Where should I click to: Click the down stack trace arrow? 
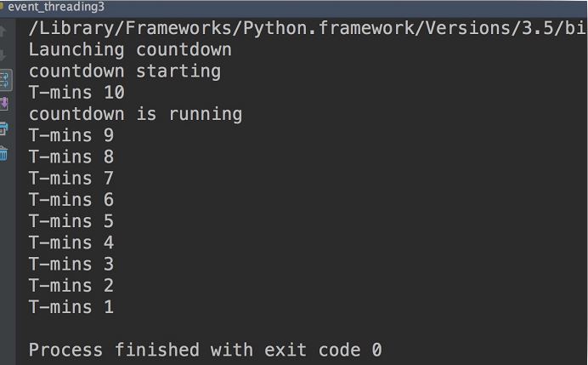pos(4,55)
